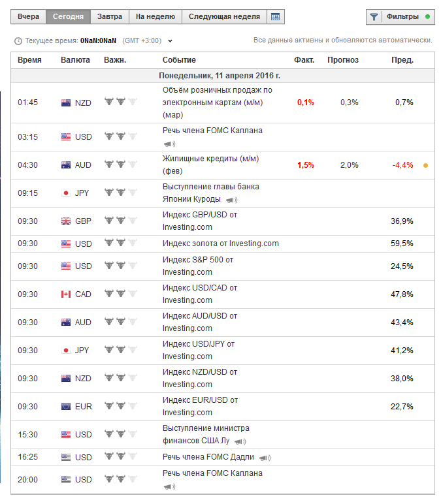
Task: Click bull importance icons in EUR row
Action: pyautogui.click(x=121, y=405)
